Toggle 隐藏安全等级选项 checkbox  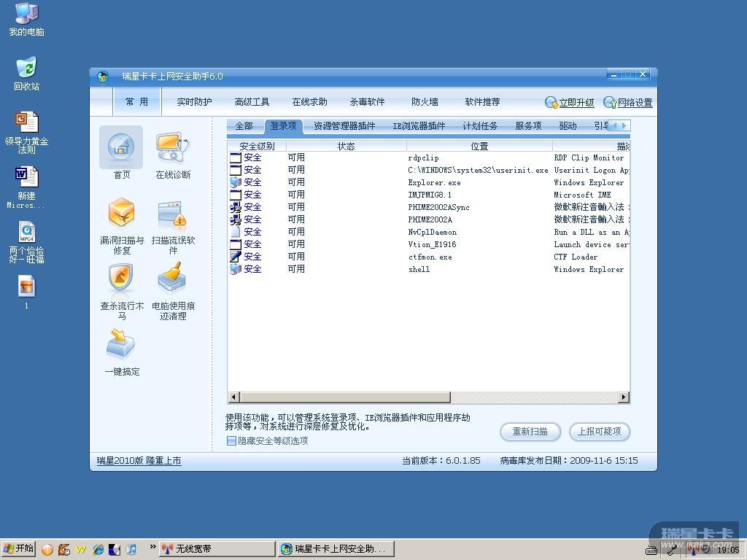231,441
